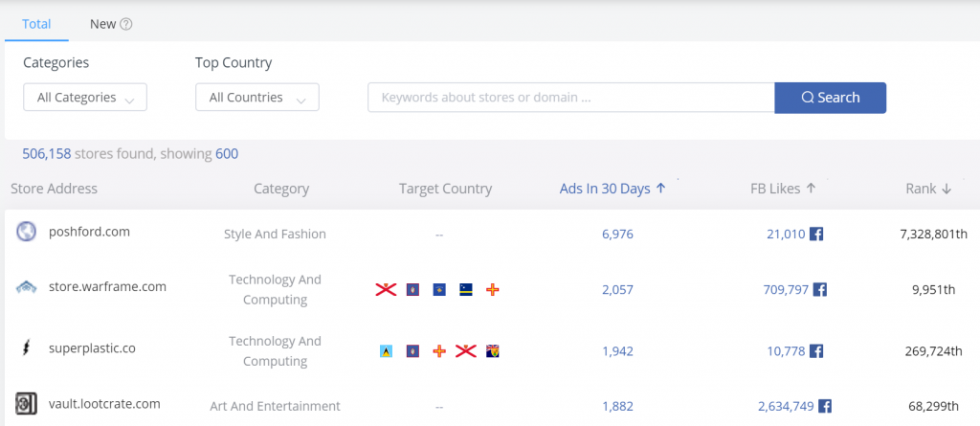The width and height of the screenshot is (980, 426).
Task: Click the 2,057 ads count
Action: click(x=617, y=290)
